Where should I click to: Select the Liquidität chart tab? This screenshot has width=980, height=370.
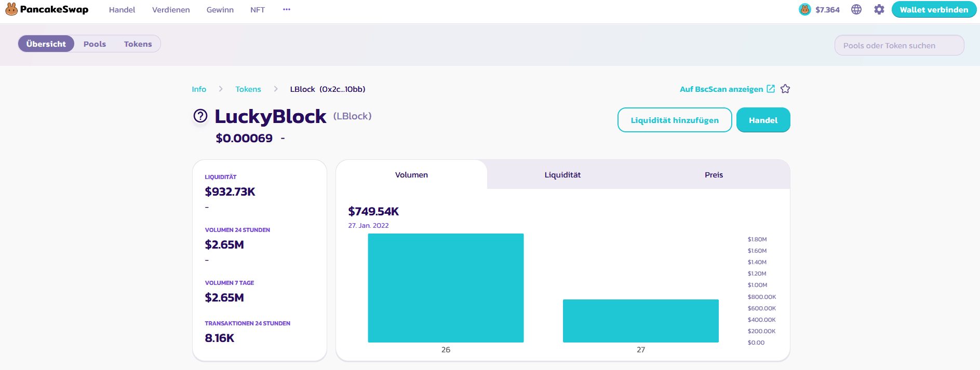tap(562, 175)
